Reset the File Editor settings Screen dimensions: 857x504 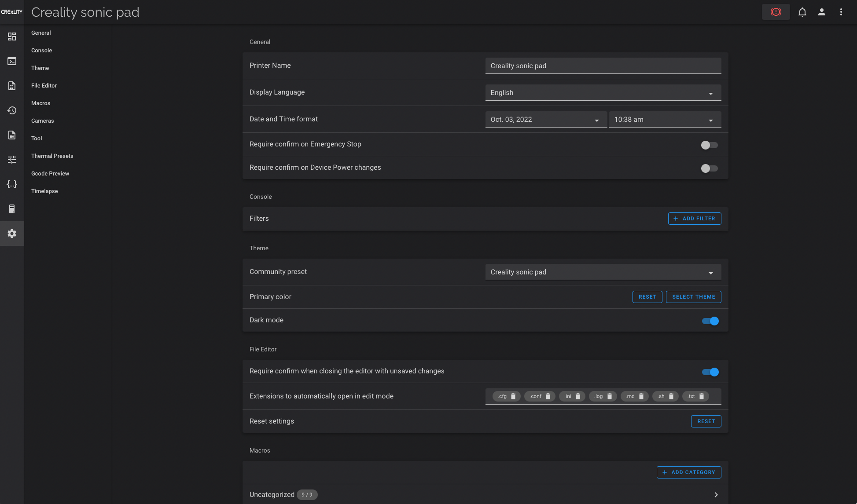point(706,421)
